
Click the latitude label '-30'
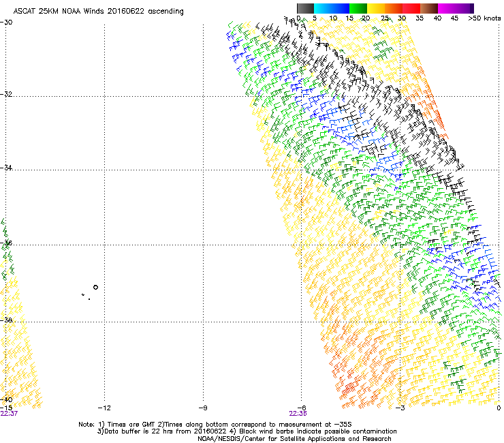[x=6, y=22]
